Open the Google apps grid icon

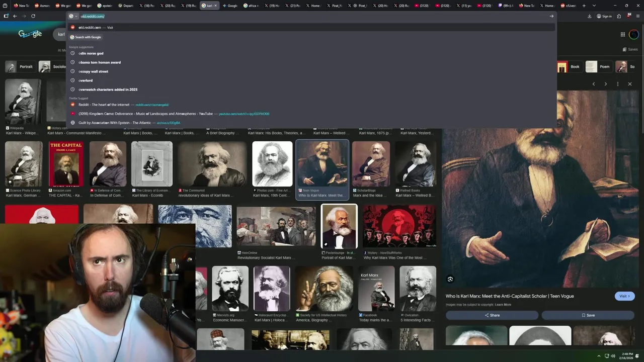622,35
